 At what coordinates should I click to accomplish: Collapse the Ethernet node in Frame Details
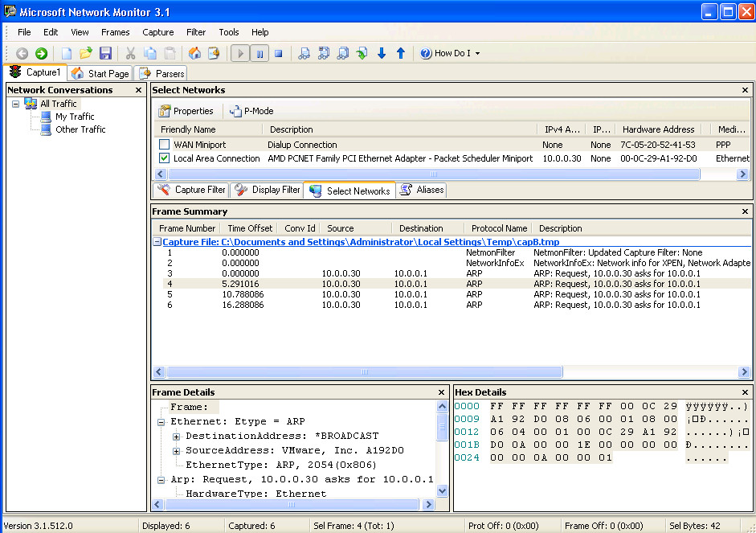(x=161, y=421)
